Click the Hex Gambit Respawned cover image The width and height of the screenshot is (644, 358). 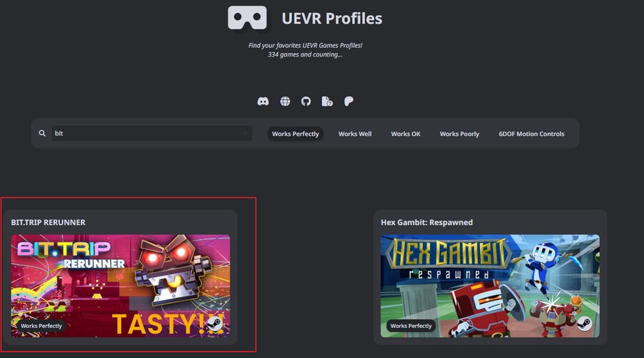(490, 286)
